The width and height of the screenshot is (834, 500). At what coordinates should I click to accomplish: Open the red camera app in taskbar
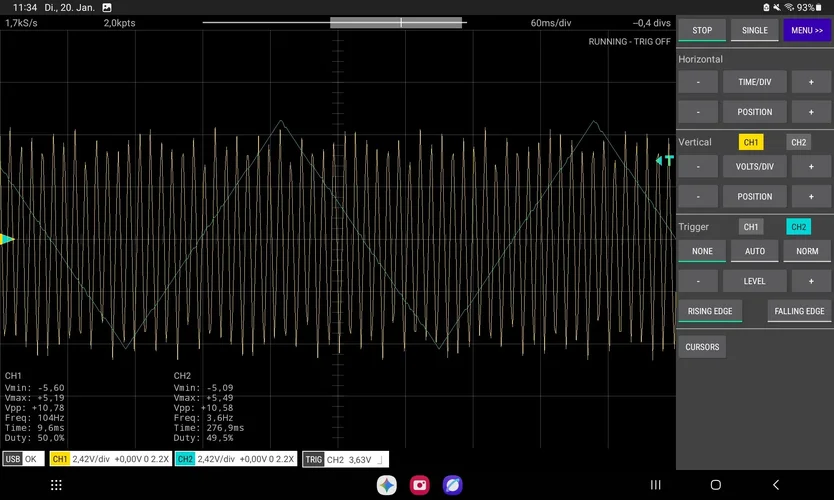point(420,485)
